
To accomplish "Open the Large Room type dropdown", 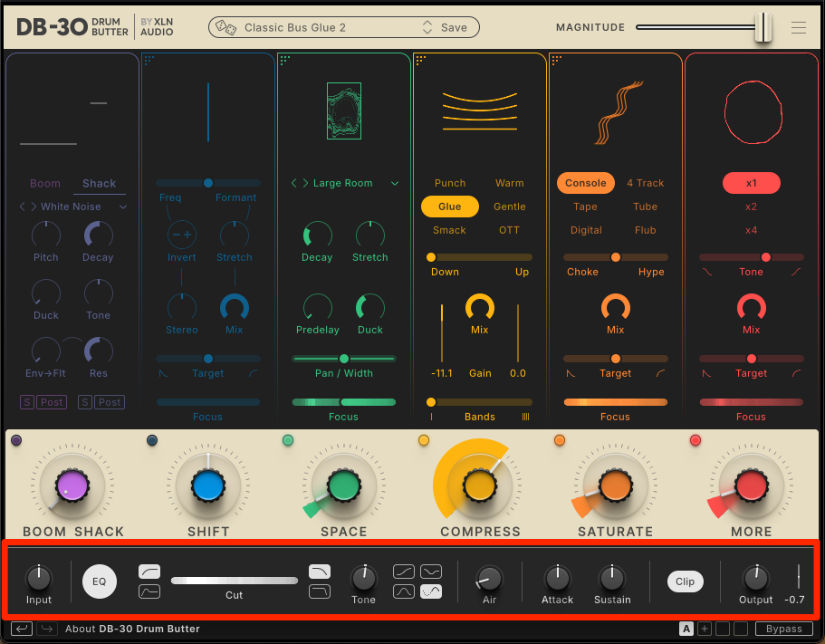I will click(395, 184).
